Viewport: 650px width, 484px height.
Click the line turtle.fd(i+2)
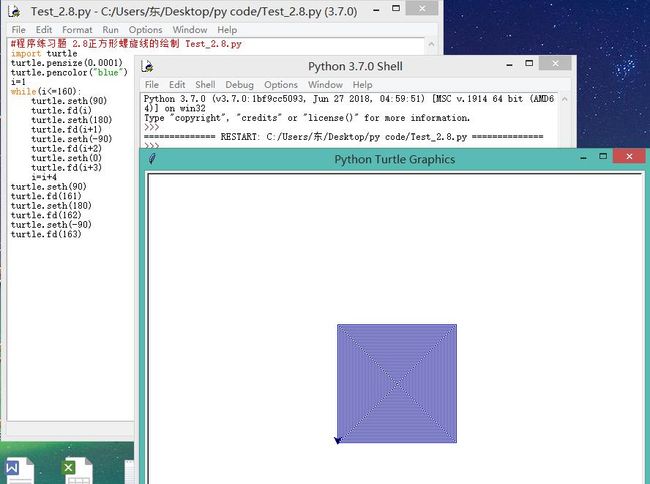[x=66, y=148]
